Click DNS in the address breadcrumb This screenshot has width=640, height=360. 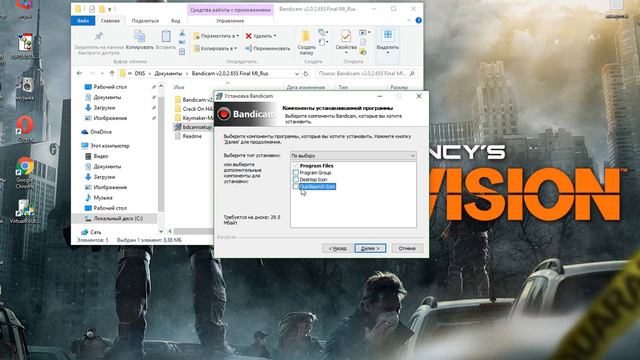(x=140, y=73)
